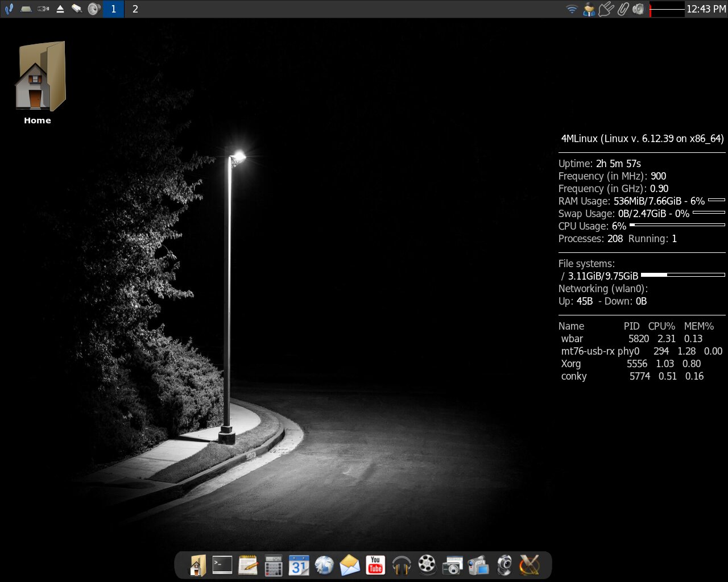
Task: Open the email envelope icon in dock
Action: (350, 565)
